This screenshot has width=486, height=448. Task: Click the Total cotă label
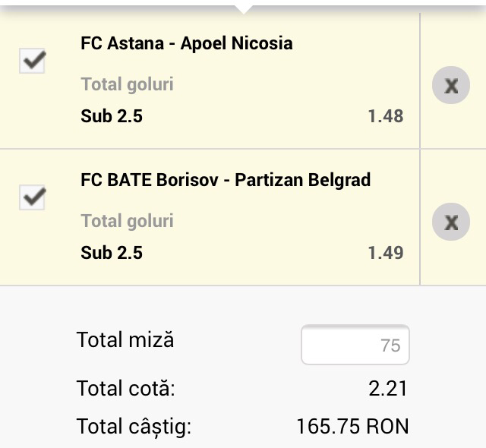[125, 390]
